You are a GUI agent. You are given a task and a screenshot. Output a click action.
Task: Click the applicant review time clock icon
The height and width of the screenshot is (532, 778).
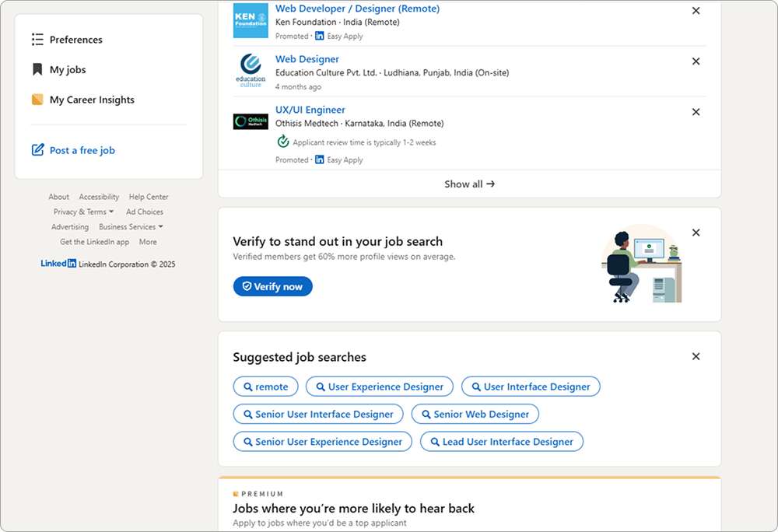[x=283, y=142]
